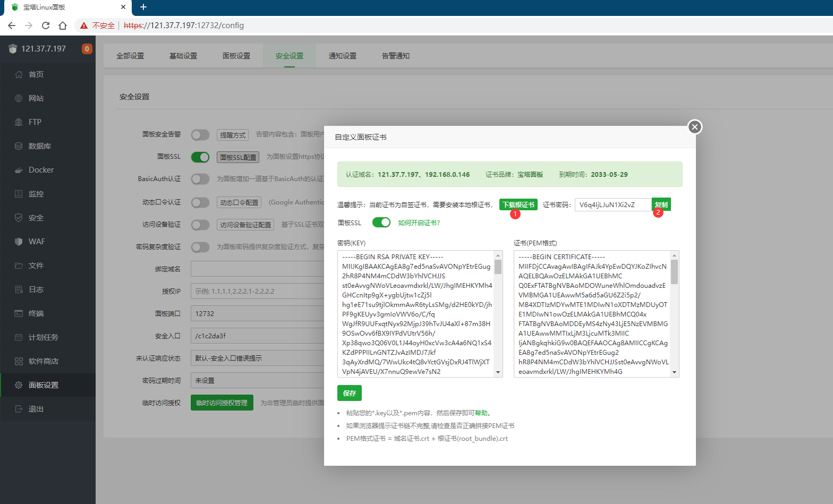Click the 授权IP input field
The width and height of the screenshot is (833, 504).
coord(257,291)
